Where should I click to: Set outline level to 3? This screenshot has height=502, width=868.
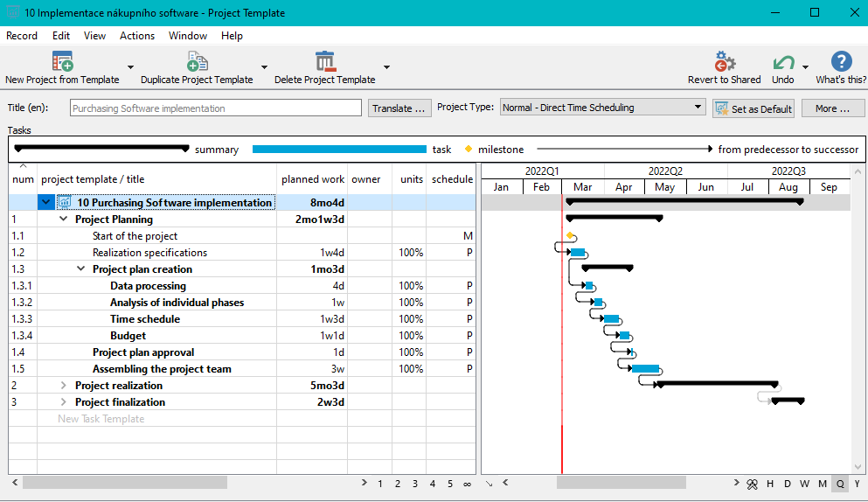414,484
